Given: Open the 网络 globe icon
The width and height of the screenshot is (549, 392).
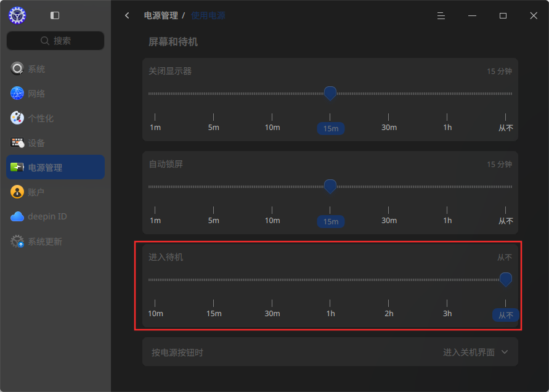Looking at the screenshot, I should pos(17,93).
